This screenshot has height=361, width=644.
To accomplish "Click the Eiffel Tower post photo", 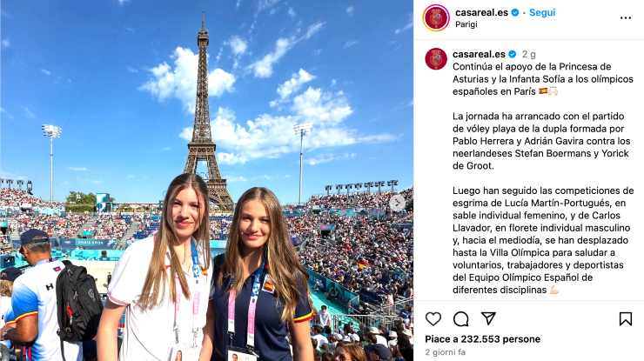I will pyautogui.click(x=206, y=181).
